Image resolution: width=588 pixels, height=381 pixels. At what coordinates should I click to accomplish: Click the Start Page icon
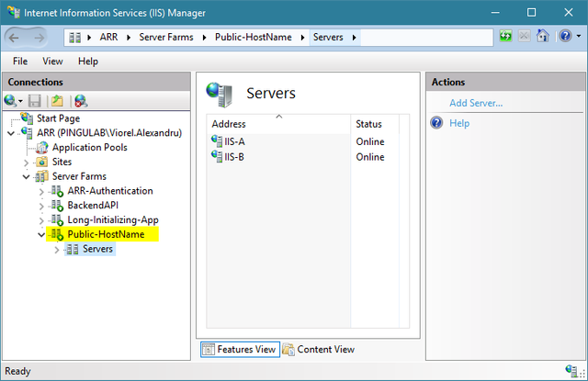pyautogui.click(x=27, y=118)
